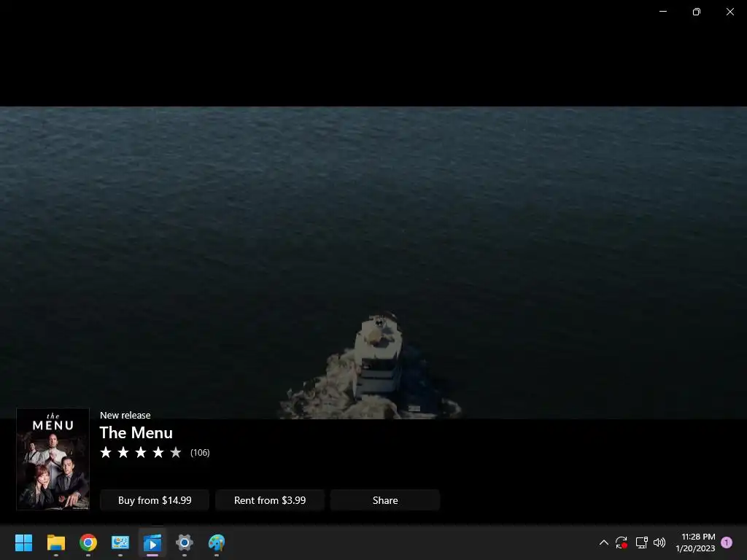Open the Windows Start menu
Image resolution: width=747 pixels, height=560 pixels.
[23, 542]
